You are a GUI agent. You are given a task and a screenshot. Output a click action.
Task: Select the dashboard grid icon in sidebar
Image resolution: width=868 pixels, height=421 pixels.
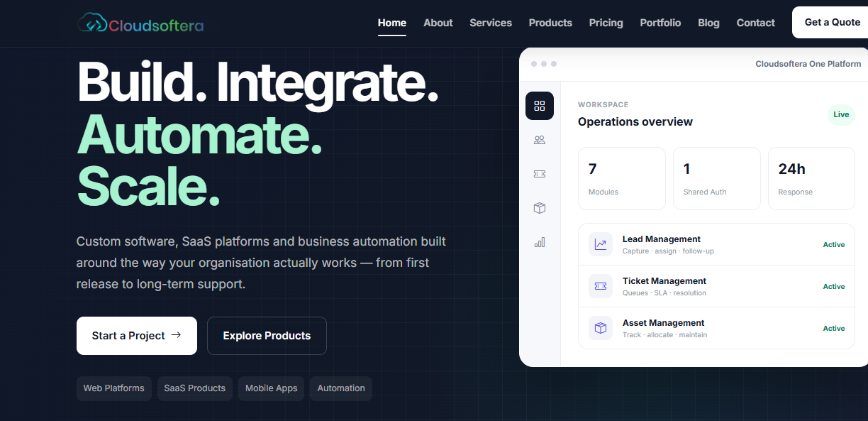pyautogui.click(x=540, y=106)
